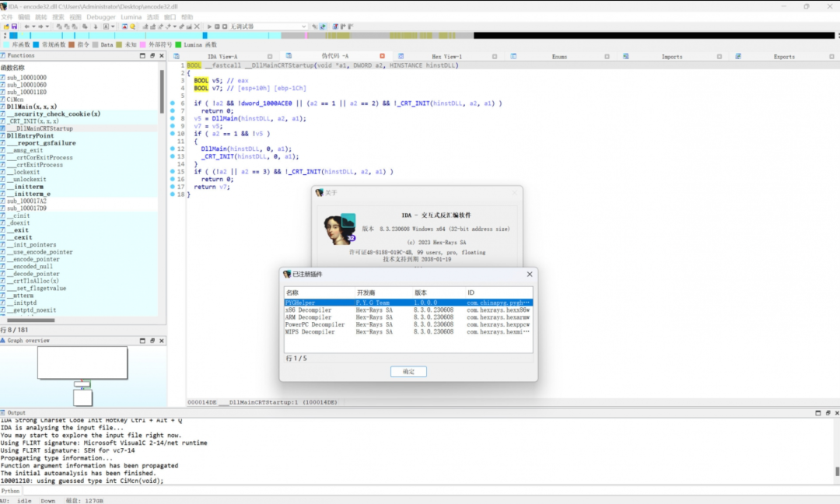The width and height of the screenshot is (840, 504).
Task: Open the 帮助 menu
Action: [x=187, y=17]
